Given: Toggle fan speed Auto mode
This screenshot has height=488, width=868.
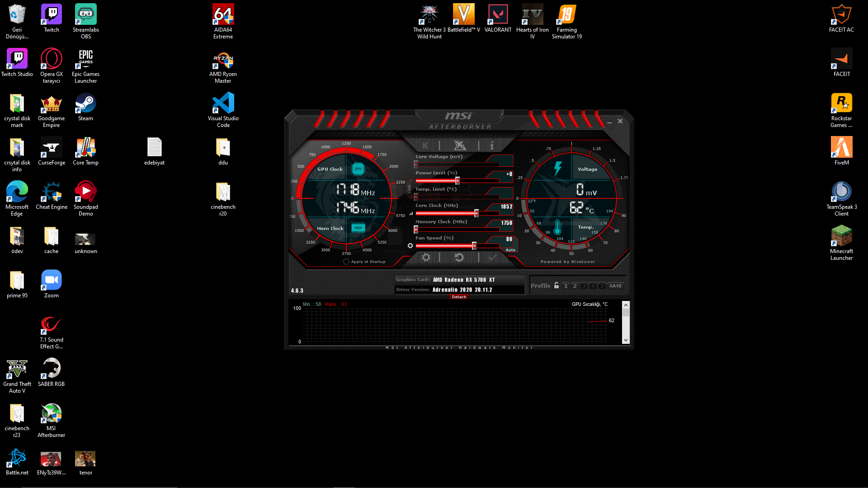Looking at the screenshot, I should [510, 250].
